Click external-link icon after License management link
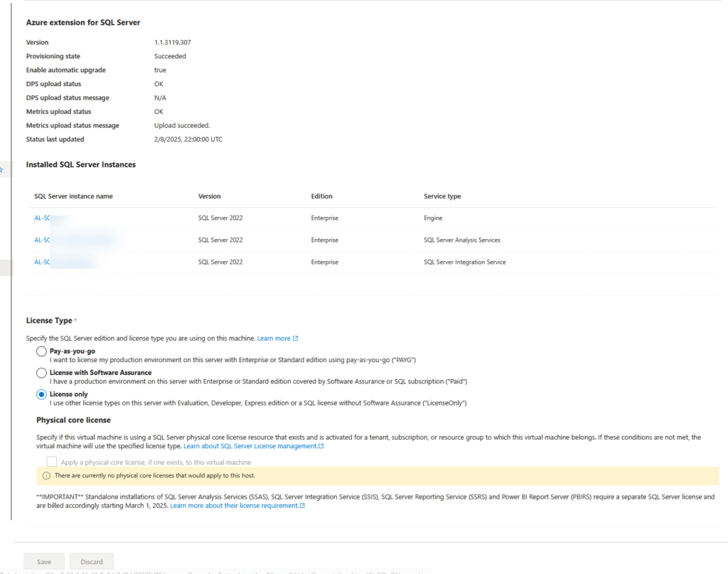The height and width of the screenshot is (574, 728). pos(321,446)
